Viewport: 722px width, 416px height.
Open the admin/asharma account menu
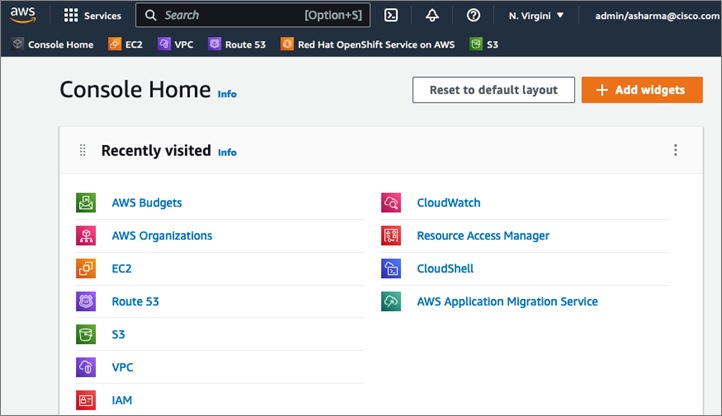coord(657,16)
